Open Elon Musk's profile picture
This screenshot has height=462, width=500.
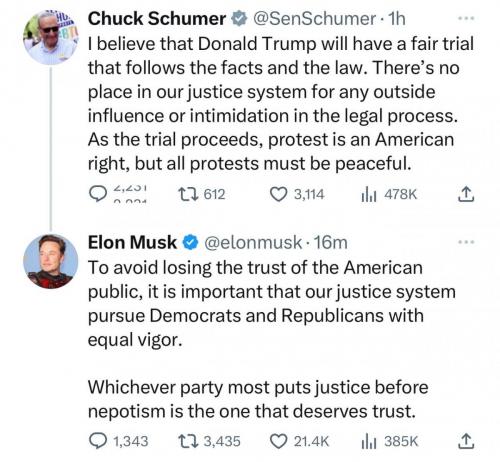tap(50, 261)
